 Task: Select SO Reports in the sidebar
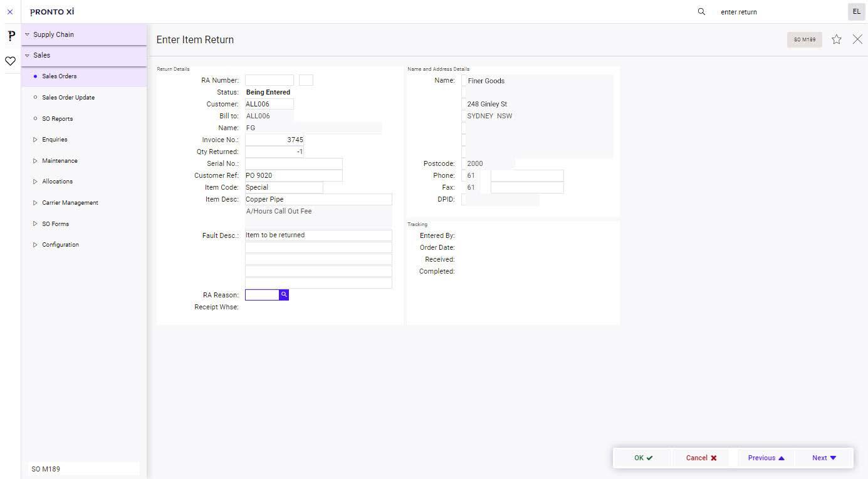click(57, 118)
